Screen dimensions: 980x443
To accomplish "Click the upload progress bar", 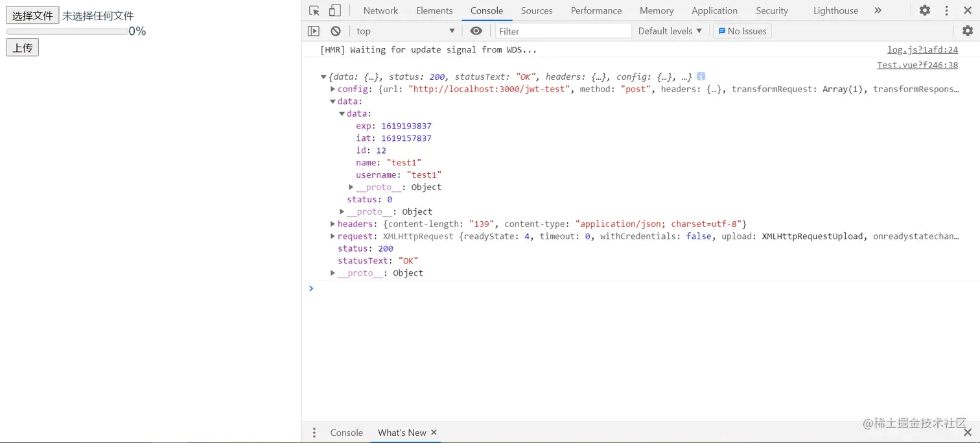I will point(67,31).
